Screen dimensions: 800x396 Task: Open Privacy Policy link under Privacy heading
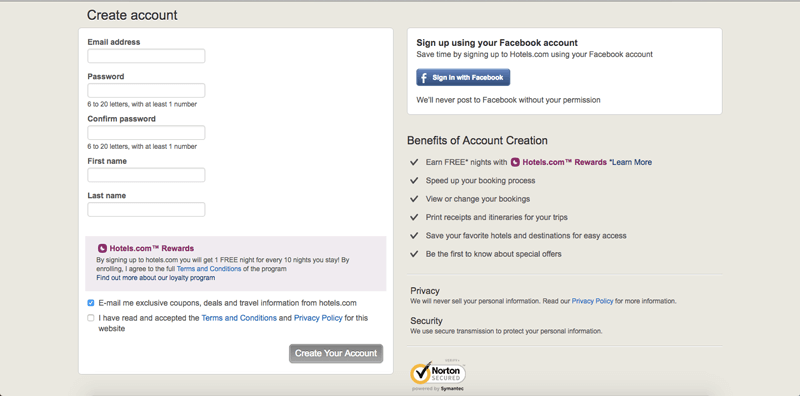592,301
